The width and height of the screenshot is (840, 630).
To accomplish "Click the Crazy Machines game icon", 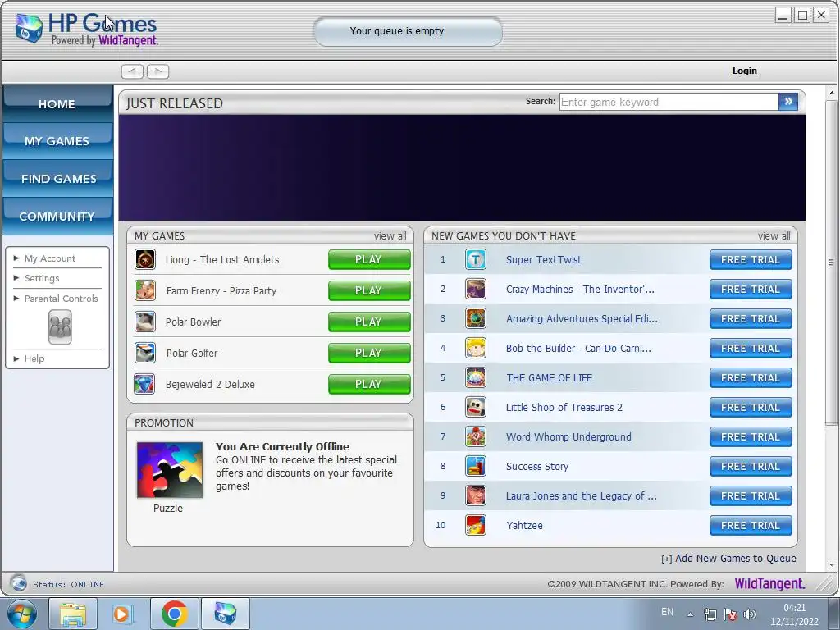I will [476, 290].
